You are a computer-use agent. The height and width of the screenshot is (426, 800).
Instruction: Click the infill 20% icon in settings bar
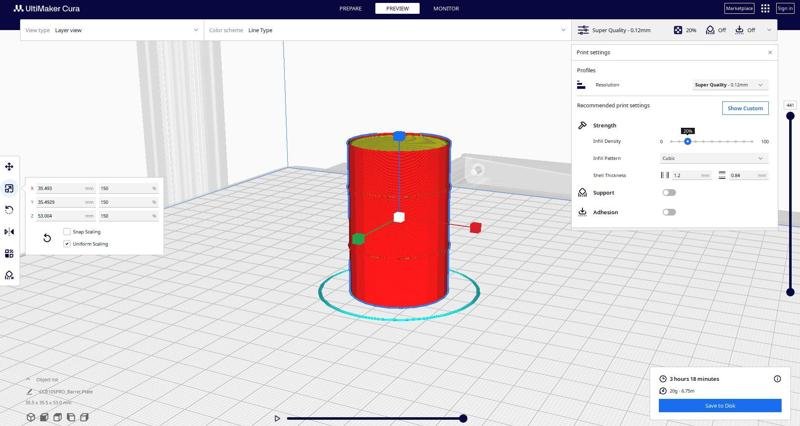[678, 30]
